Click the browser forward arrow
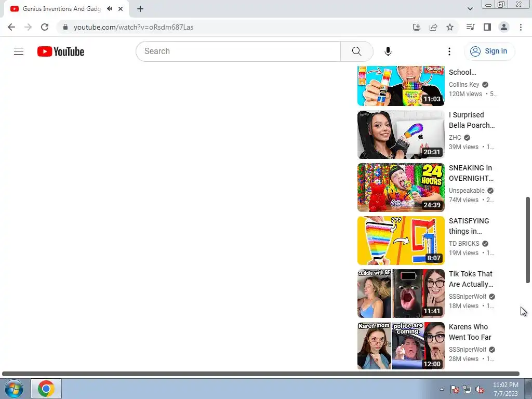Screen dimensions: 532x399 [x=28, y=27]
